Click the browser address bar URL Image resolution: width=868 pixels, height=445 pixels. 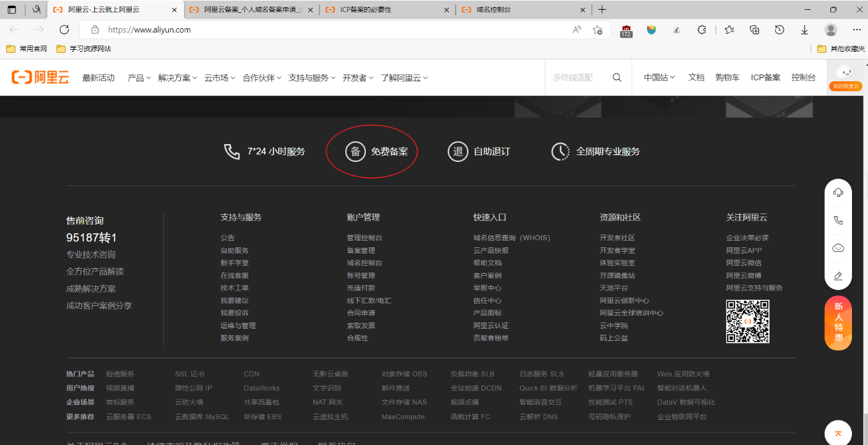tap(150, 30)
